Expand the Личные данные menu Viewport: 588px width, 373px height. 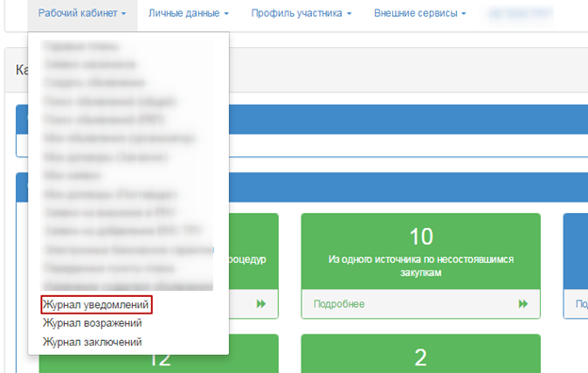point(188,13)
